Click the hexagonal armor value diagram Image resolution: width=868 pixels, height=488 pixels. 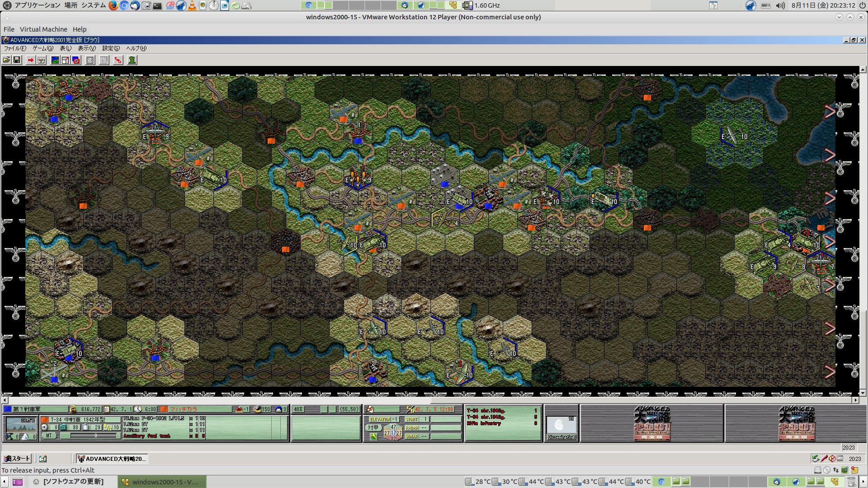[393, 432]
